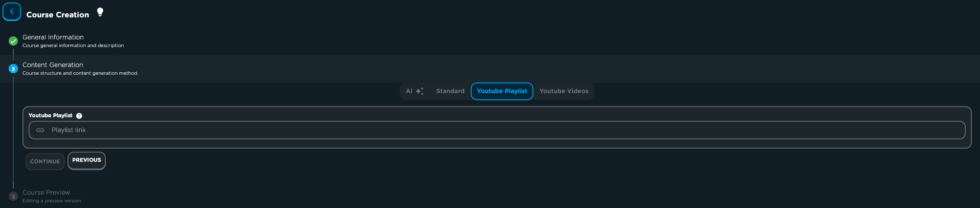980x208 pixels.
Task: Click the link icon in playlist field
Action: click(40, 130)
